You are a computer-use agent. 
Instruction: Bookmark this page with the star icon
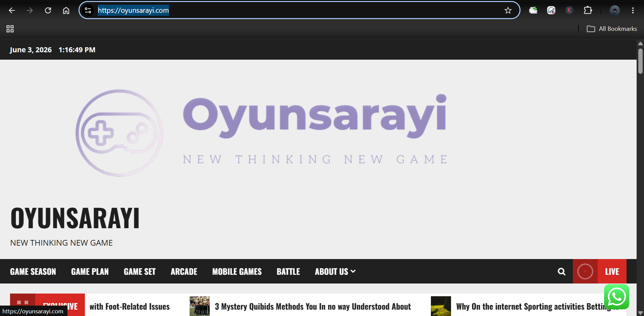tap(508, 10)
